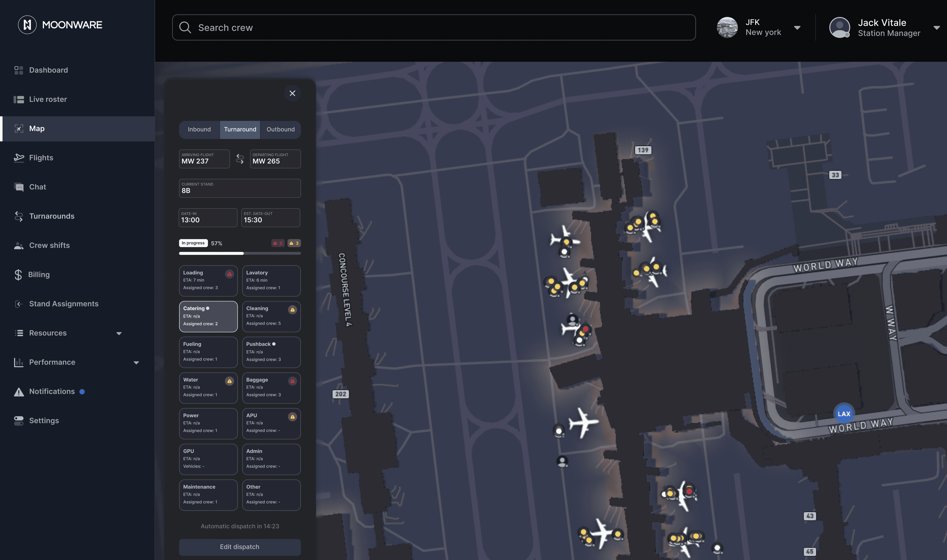Open the JFK New York station dropdown
This screenshot has width=947, height=560.
click(x=797, y=28)
